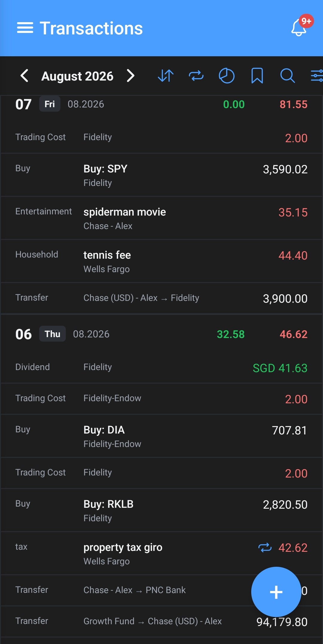This screenshot has width=323, height=644.
Task: Open recurring transactions icon in toolbar
Action: point(196,76)
